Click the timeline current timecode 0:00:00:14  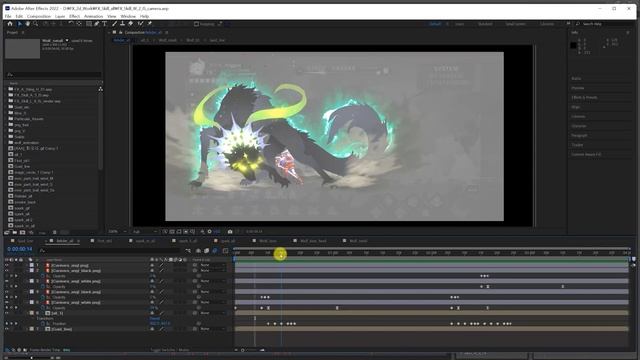(x=20, y=249)
